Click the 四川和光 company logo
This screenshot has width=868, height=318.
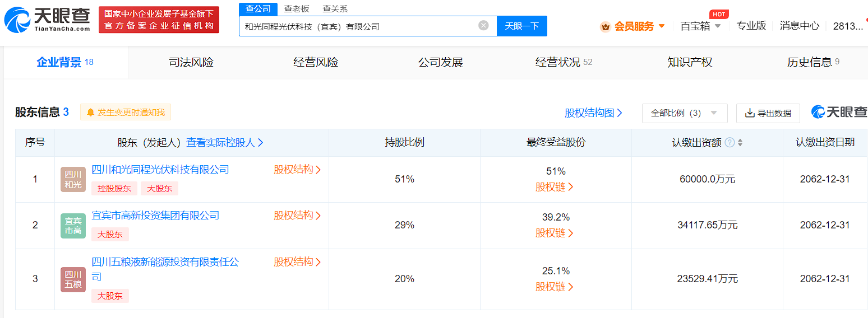(73, 179)
